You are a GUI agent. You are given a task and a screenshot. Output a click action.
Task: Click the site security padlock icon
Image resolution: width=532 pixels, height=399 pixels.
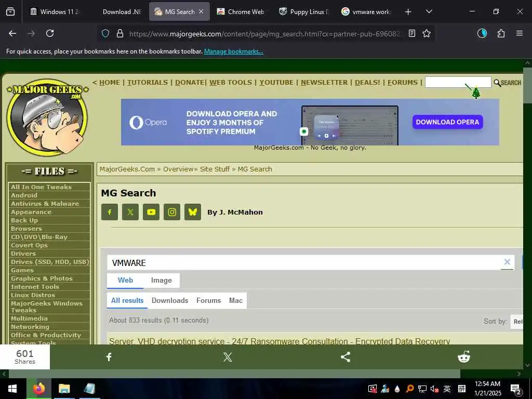[120, 33]
